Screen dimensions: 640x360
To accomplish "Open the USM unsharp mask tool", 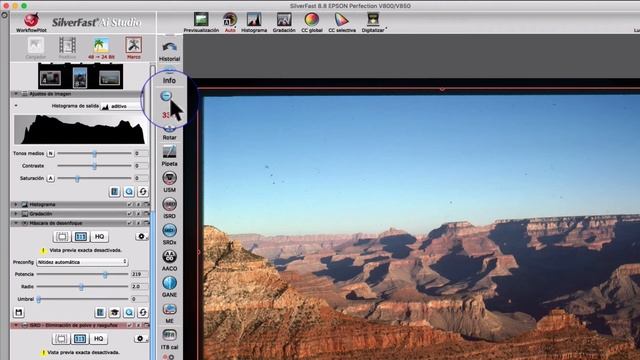I will tap(169, 182).
